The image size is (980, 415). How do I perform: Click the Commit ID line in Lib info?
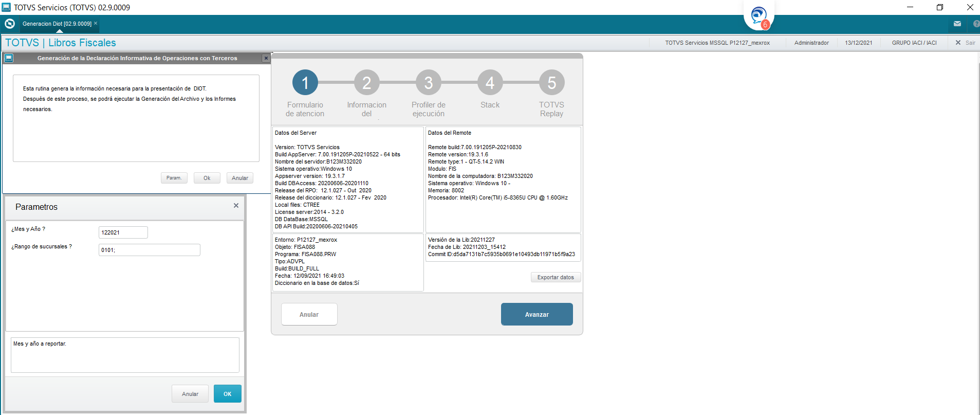pos(502,254)
